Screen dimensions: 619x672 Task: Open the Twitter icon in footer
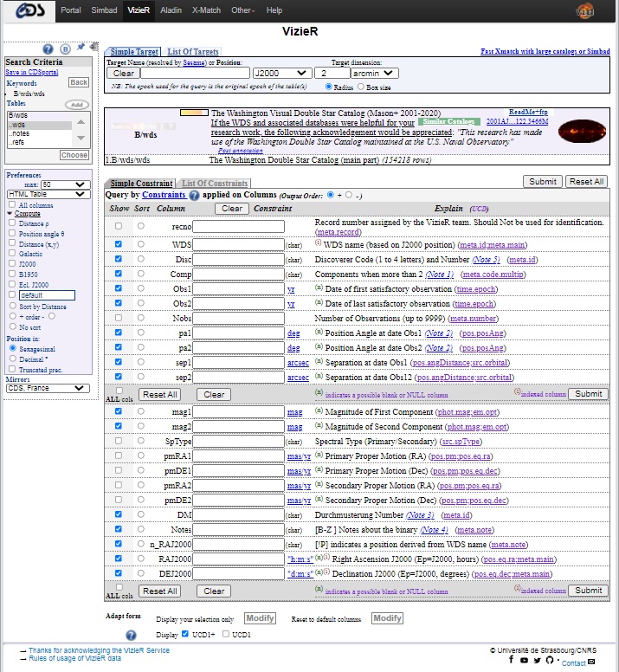pos(537,660)
